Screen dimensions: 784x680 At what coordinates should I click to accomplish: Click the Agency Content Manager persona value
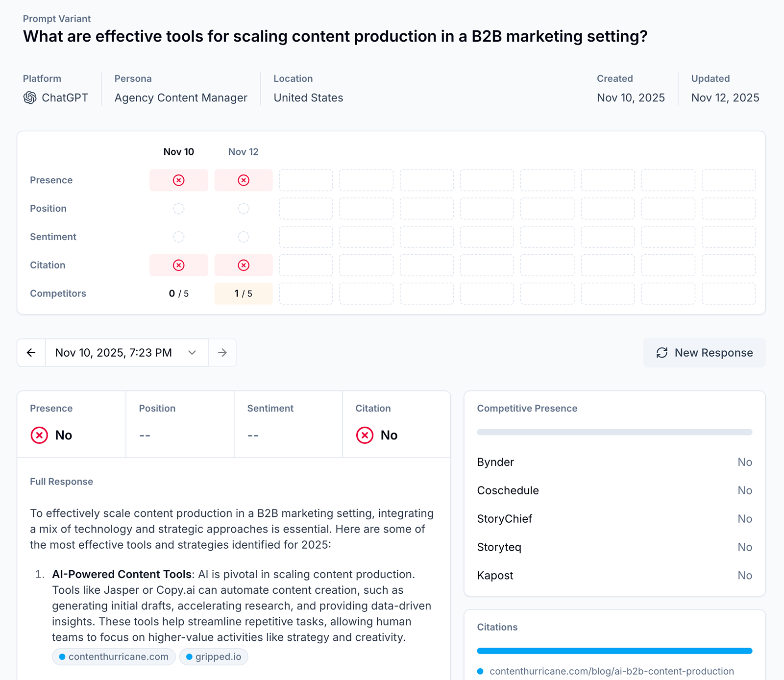coord(181,98)
